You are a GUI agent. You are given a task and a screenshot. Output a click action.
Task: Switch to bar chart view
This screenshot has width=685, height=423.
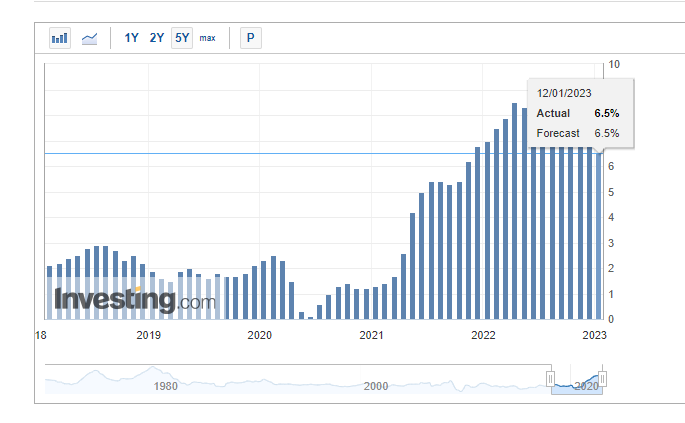click(x=60, y=38)
